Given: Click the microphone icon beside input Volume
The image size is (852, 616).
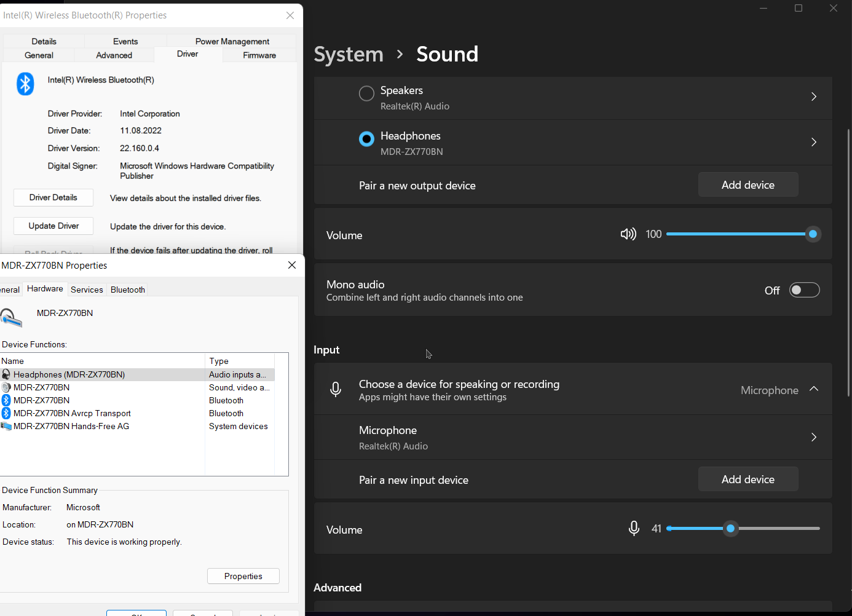Looking at the screenshot, I should coord(634,528).
